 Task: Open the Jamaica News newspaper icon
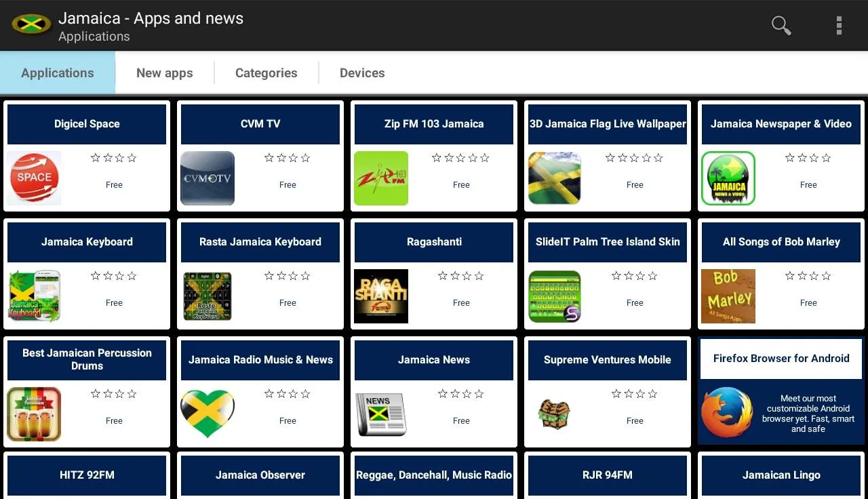pyautogui.click(x=381, y=414)
